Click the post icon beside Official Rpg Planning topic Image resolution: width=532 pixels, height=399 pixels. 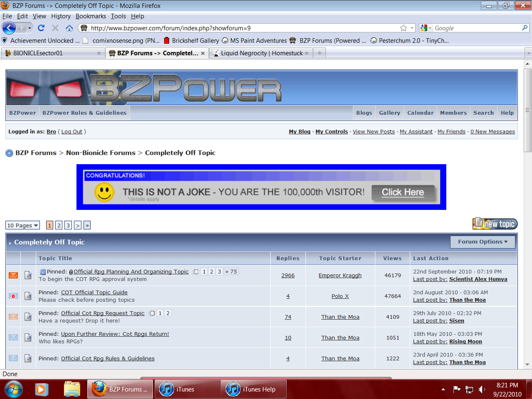(x=28, y=275)
